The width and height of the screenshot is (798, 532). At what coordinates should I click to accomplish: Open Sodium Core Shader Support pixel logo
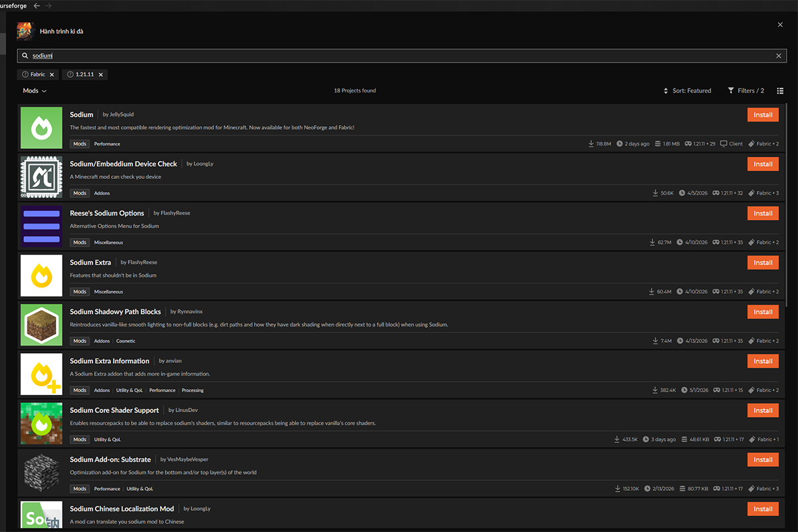(x=41, y=423)
